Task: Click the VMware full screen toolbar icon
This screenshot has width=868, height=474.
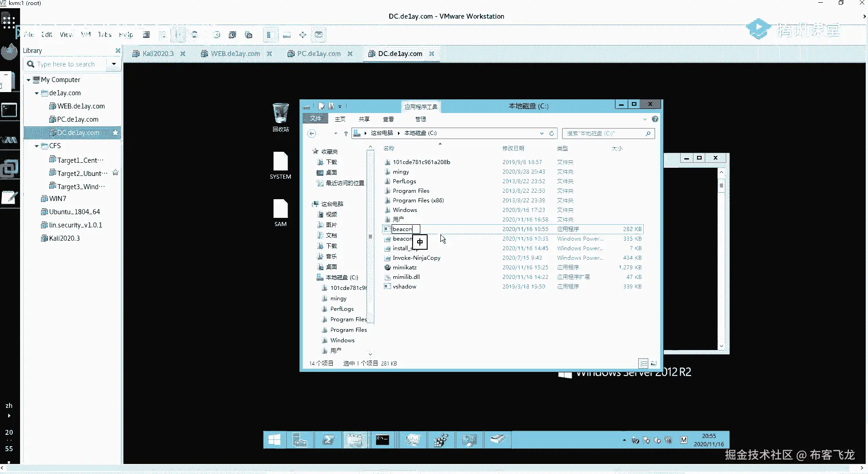Action: (x=302, y=35)
